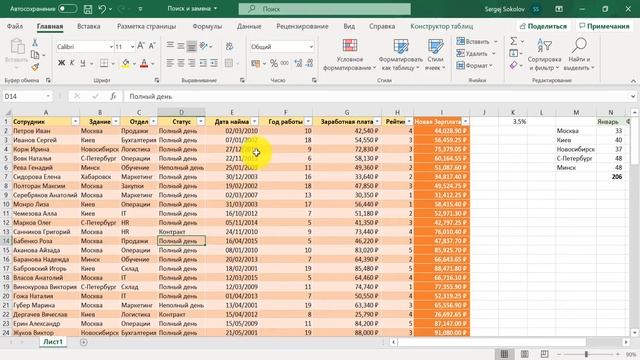Click the Поделиться button
The image size is (640, 360).
[x=543, y=26]
